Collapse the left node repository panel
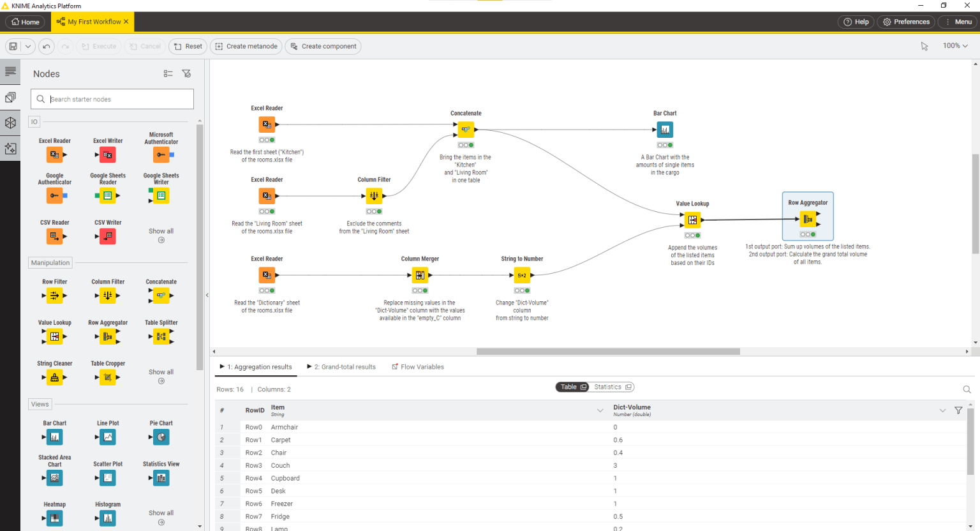The width and height of the screenshot is (980, 531). tap(207, 295)
